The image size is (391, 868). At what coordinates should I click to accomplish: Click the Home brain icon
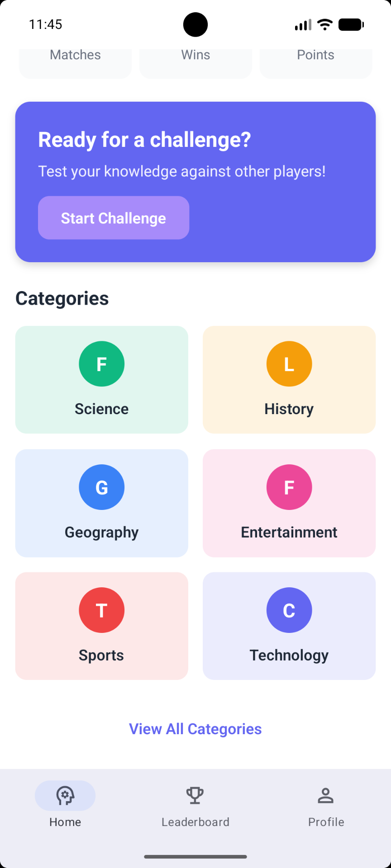[65, 796]
